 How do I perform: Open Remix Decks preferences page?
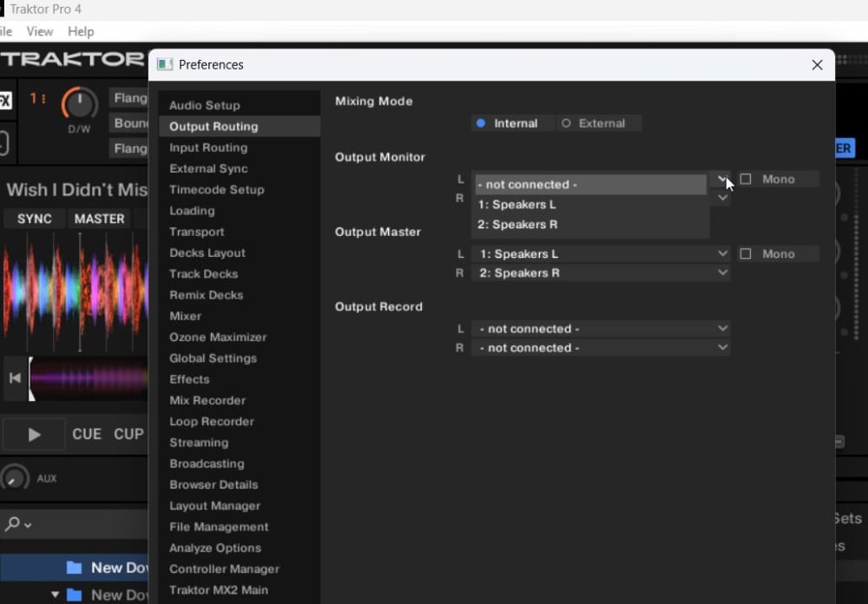tap(240, 294)
